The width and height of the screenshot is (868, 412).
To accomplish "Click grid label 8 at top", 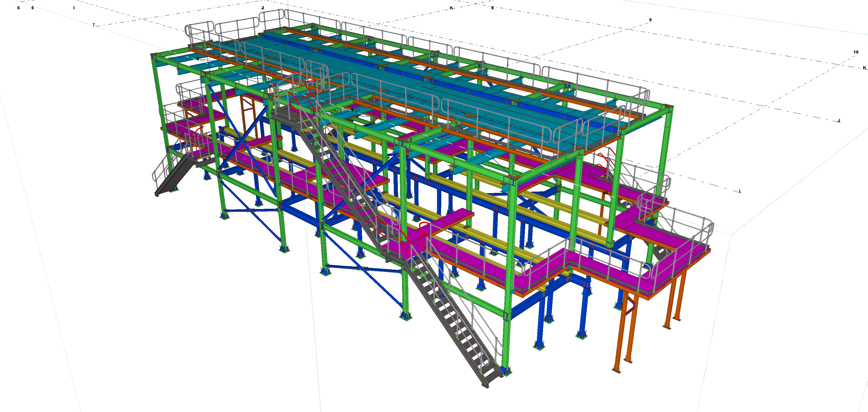I will point(492,8).
